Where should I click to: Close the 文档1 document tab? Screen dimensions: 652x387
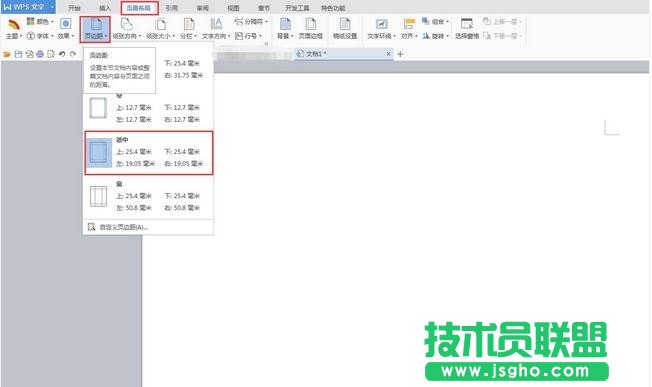click(x=388, y=54)
